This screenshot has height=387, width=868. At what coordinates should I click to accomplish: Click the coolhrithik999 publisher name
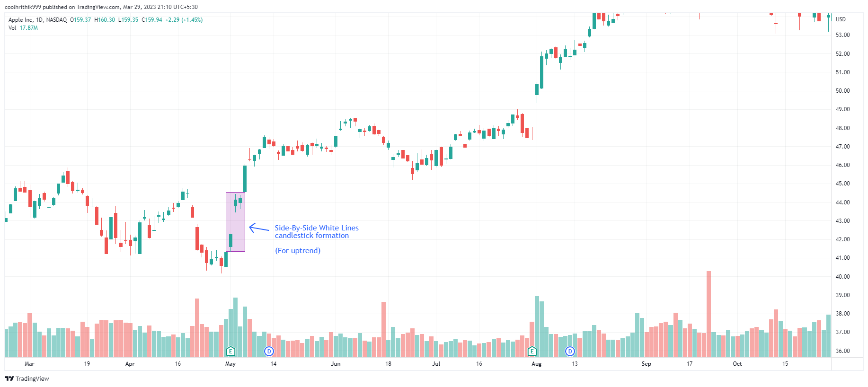tap(23, 7)
